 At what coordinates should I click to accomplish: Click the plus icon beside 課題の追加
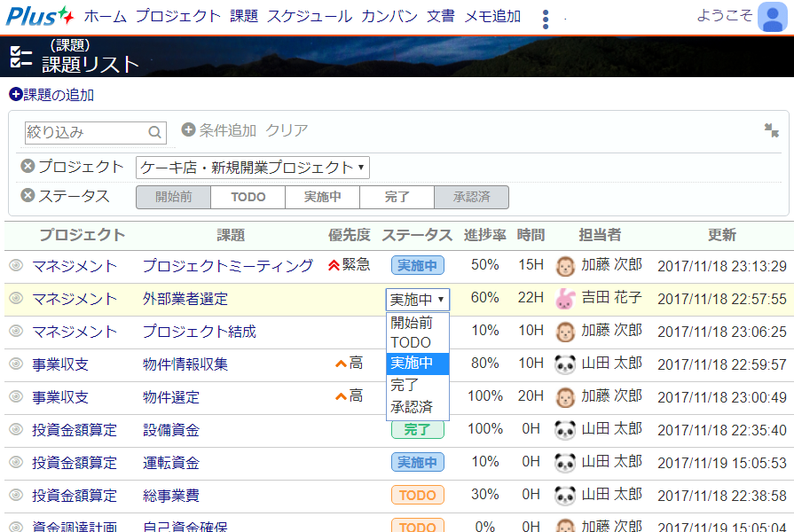(x=15, y=95)
